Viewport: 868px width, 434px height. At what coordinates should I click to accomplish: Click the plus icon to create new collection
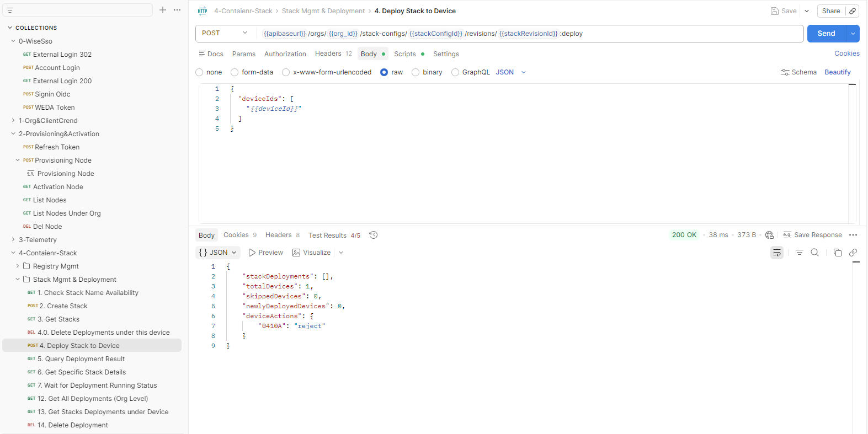(163, 10)
